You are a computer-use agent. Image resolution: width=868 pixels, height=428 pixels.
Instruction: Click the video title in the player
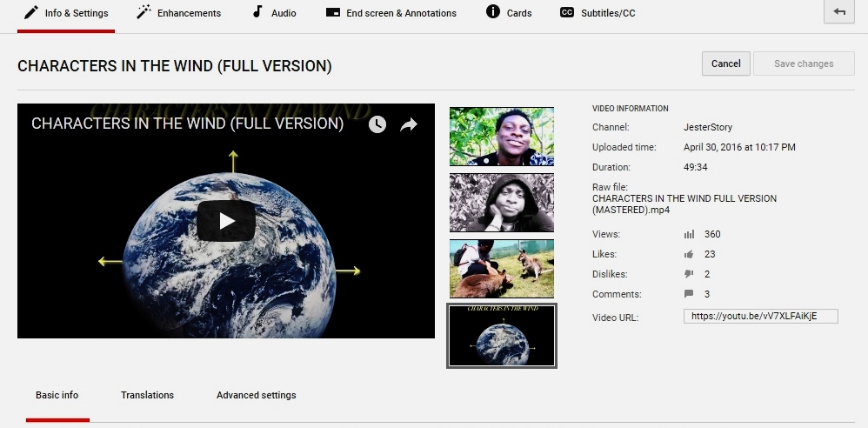click(x=188, y=124)
